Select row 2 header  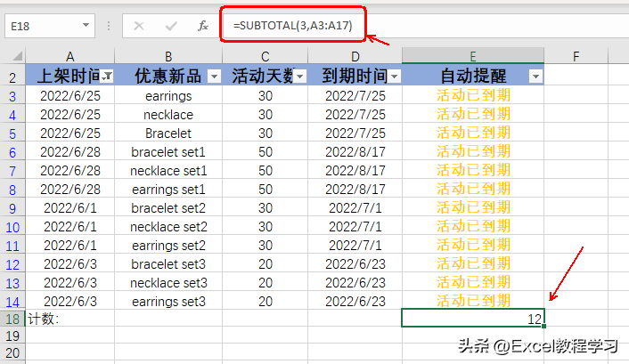12,77
